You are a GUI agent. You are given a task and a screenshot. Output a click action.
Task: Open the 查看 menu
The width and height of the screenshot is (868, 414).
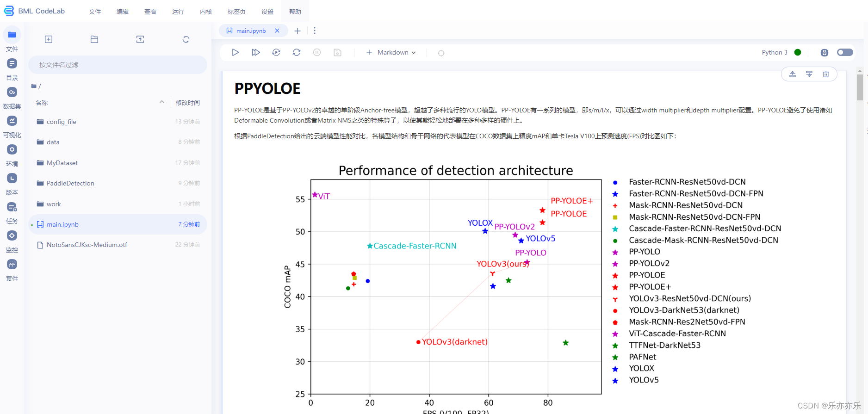[150, 12]
